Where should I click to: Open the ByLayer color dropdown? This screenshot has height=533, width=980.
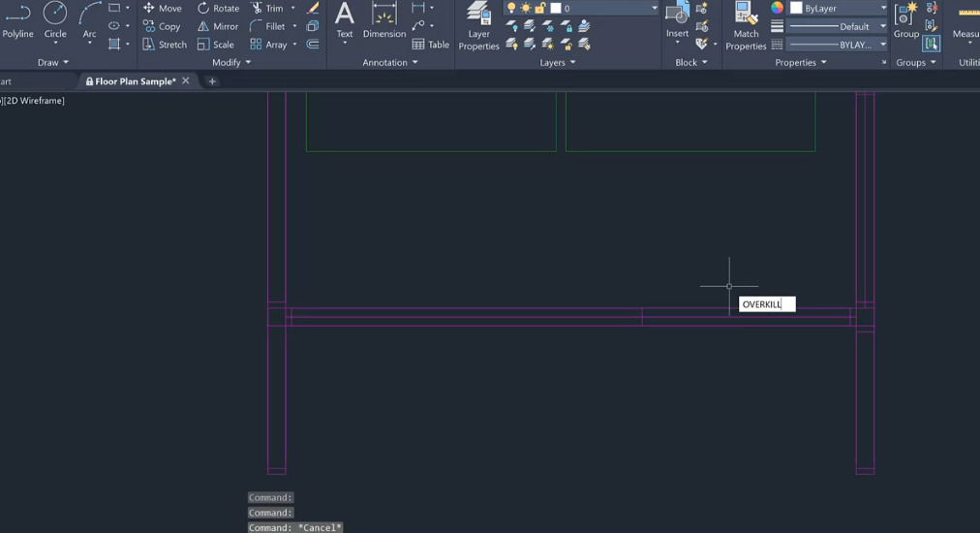(838, 8)
